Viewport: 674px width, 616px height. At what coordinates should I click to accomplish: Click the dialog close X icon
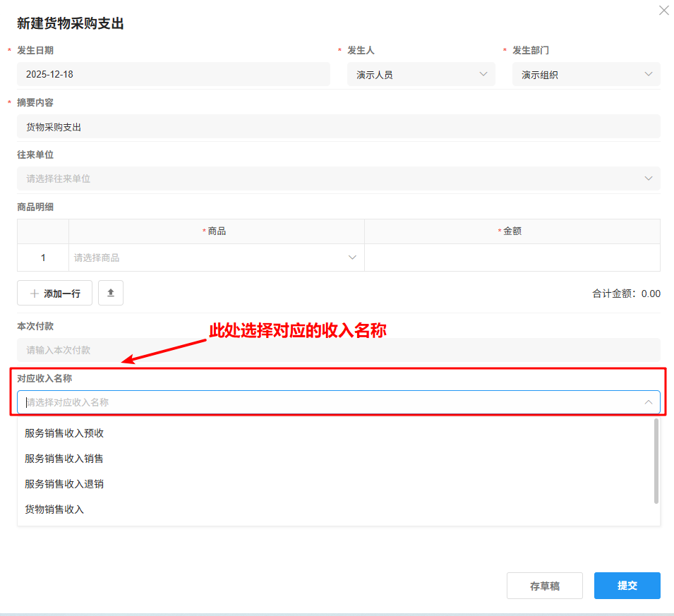tap(663, 10)
